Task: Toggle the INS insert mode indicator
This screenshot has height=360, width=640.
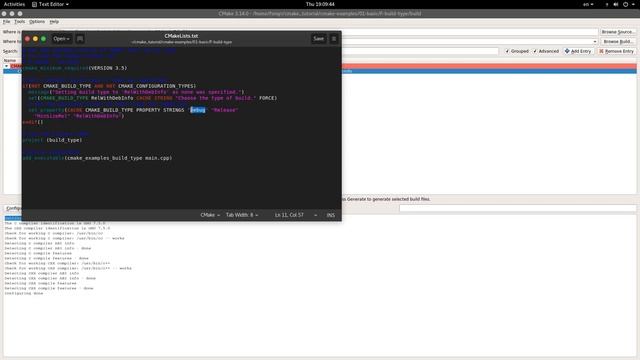Action: (x=331, y=215)
